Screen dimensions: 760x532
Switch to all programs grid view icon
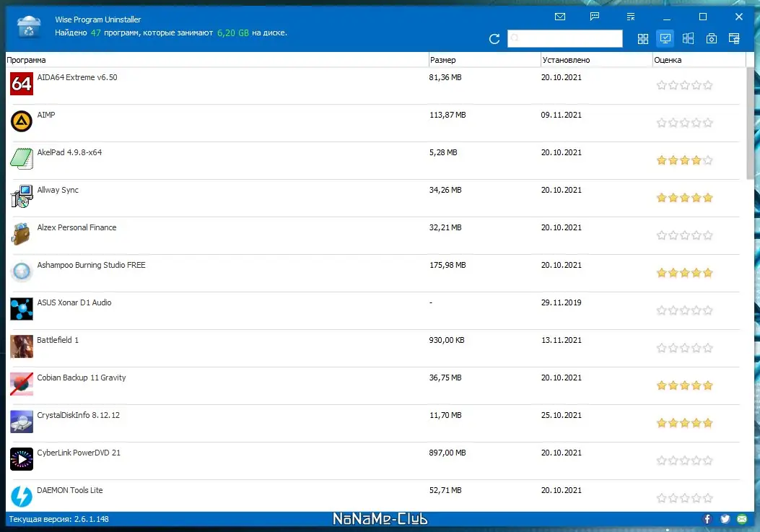pyautogui.click(x=642, y=39)
